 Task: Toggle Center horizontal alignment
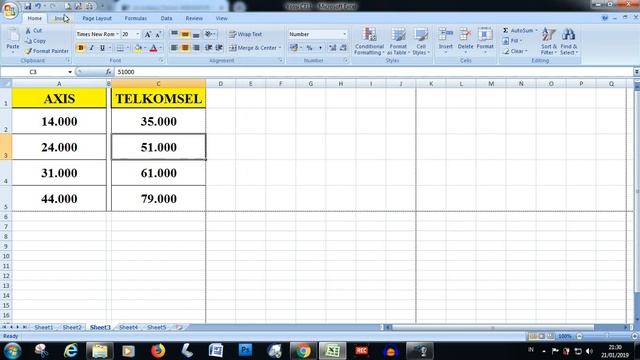point(185,48)
